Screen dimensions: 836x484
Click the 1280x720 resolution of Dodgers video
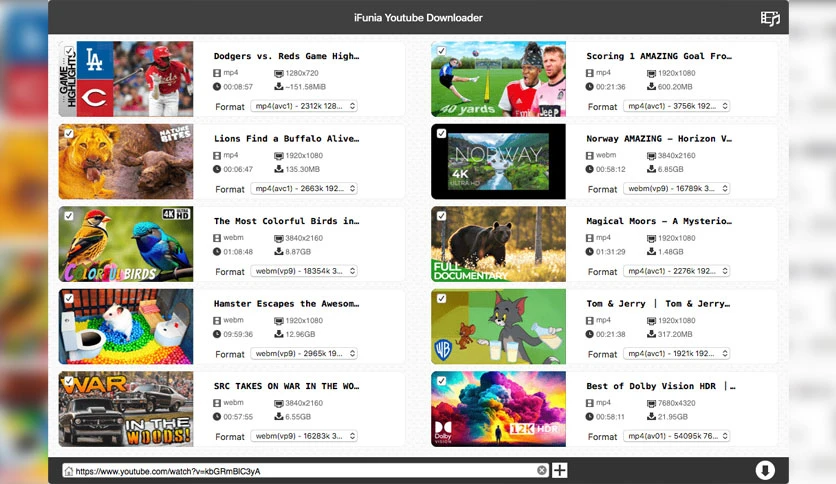[x=302, y=73]
